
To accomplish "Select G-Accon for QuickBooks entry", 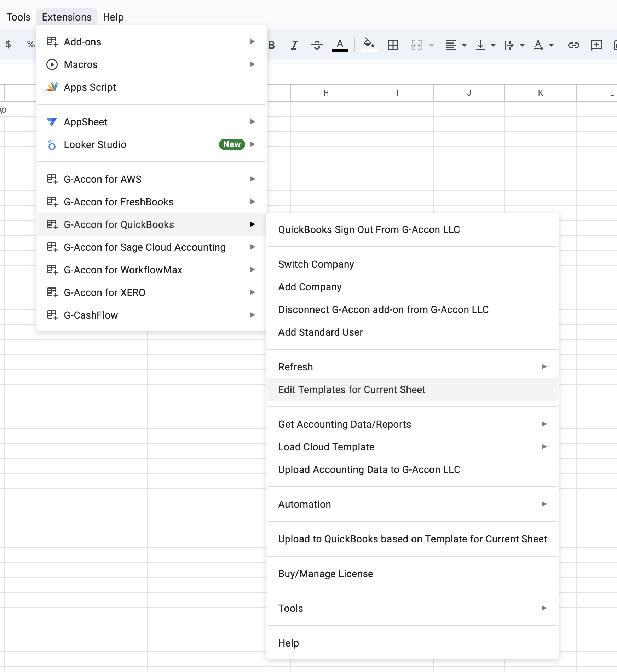I will [x=152, y=224].
